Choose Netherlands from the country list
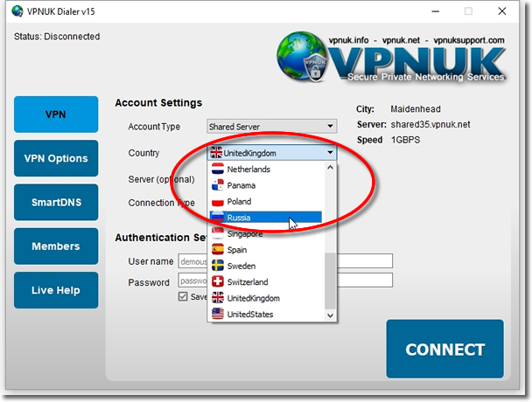The height and width of the screenshot is (402, 532). [266, 169]
